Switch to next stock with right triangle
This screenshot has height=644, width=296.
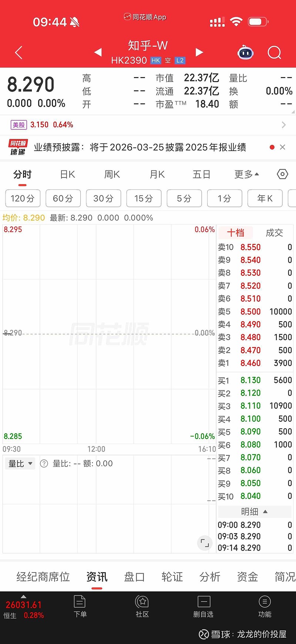pyautogui.click(x=199, y=52)
